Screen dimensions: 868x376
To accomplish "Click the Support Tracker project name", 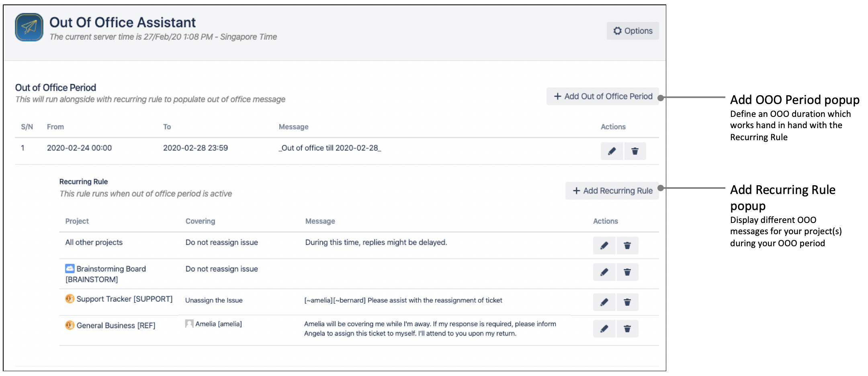I will [124, 299].
